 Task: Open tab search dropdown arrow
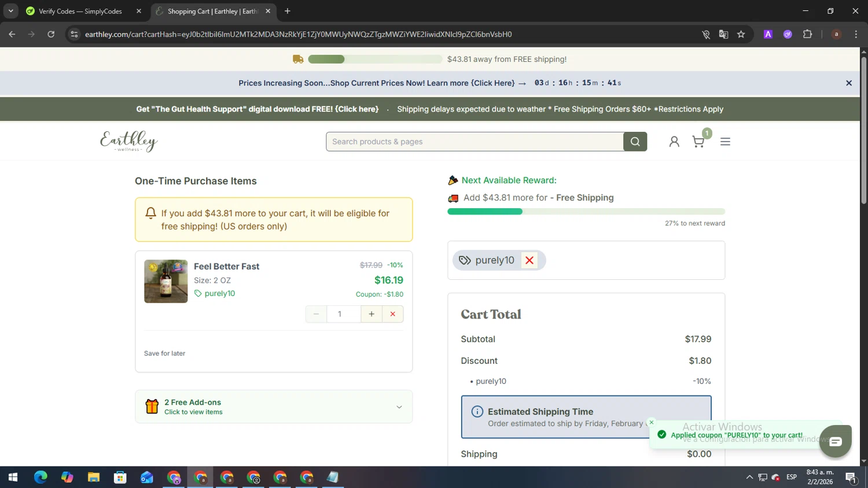pyautogui.click(x=10, y=11)
